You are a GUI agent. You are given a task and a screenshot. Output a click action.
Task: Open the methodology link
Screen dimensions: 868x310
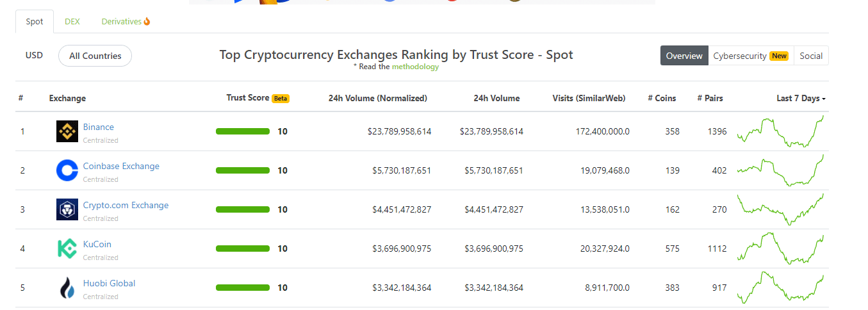point(415,67)
